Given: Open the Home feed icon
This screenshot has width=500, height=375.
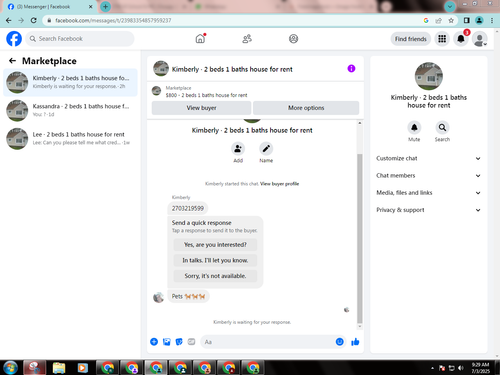Looking at the screenshot, I should 200,39.
